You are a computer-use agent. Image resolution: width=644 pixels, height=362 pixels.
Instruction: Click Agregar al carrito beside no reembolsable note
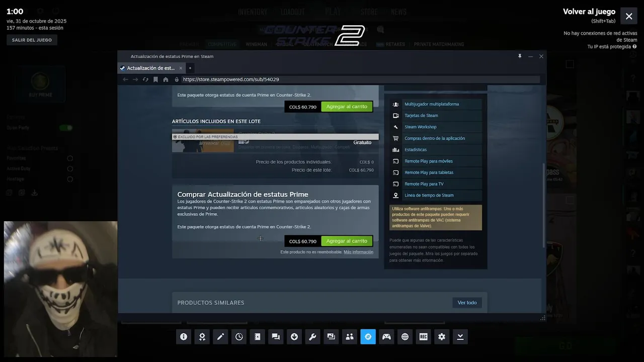[x=347, y=241]
